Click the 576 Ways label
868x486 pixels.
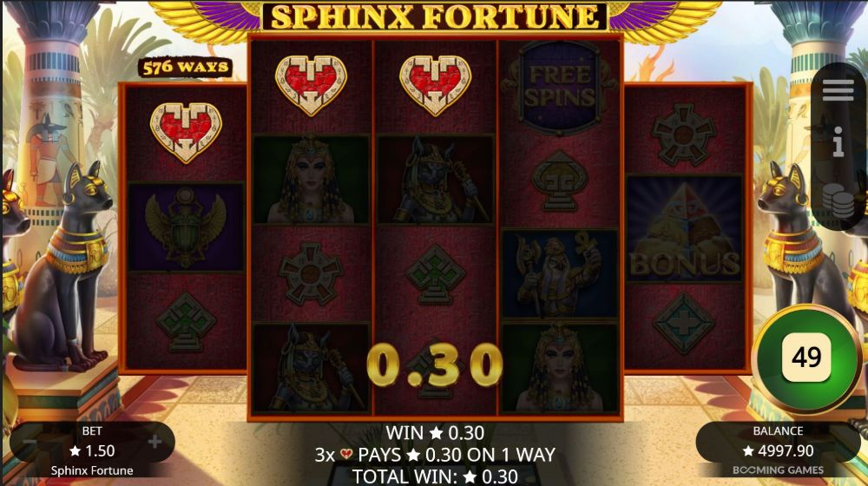[186, 68]
